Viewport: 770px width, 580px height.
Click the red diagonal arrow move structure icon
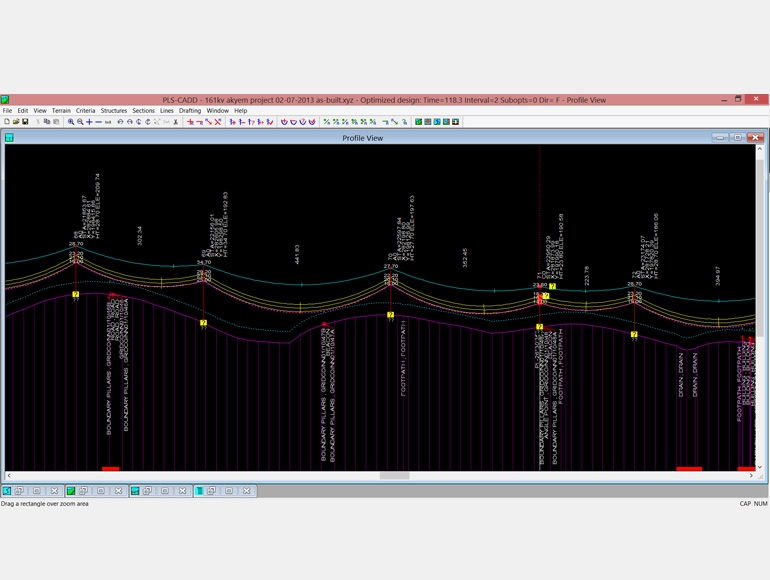[209, 122]
